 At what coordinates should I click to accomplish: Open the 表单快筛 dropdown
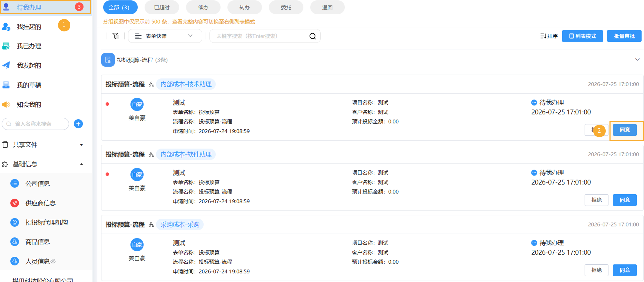pos(165,36)
